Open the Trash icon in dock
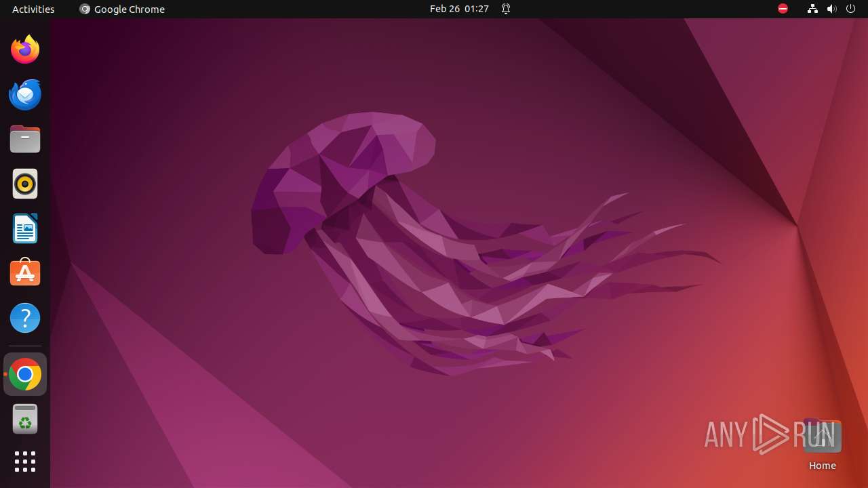The height and width of the screenshot is (488, 868). pyautogui.click(x=25, y=419)
